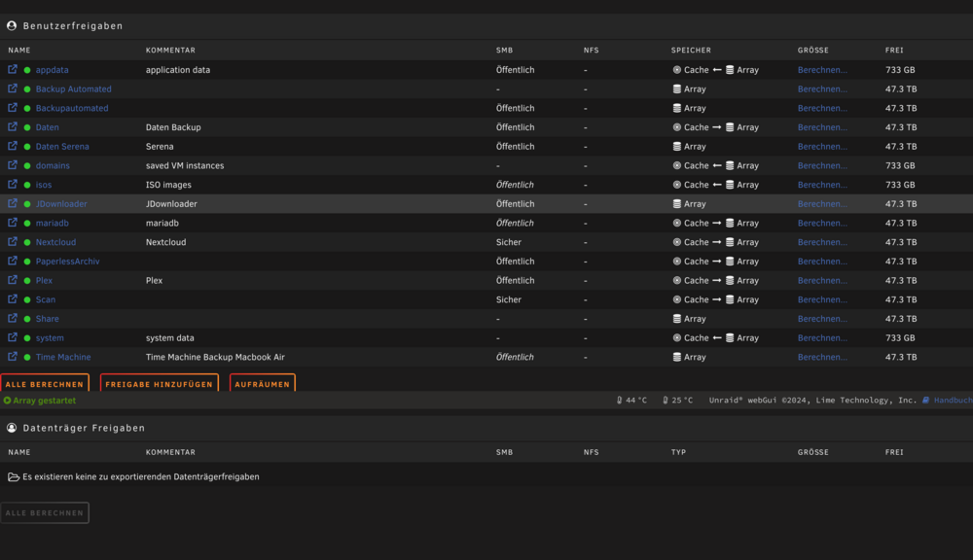Click Berechnen in the Scan row

click(x=822, y=299)
